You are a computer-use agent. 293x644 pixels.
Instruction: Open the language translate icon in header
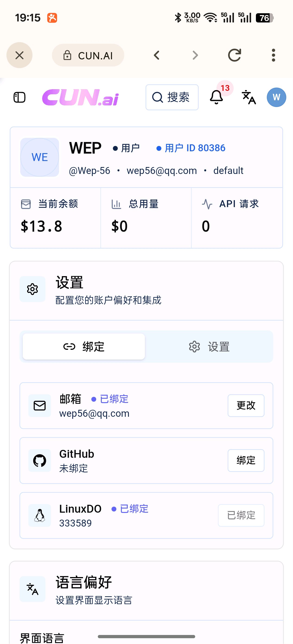point(249,97)
